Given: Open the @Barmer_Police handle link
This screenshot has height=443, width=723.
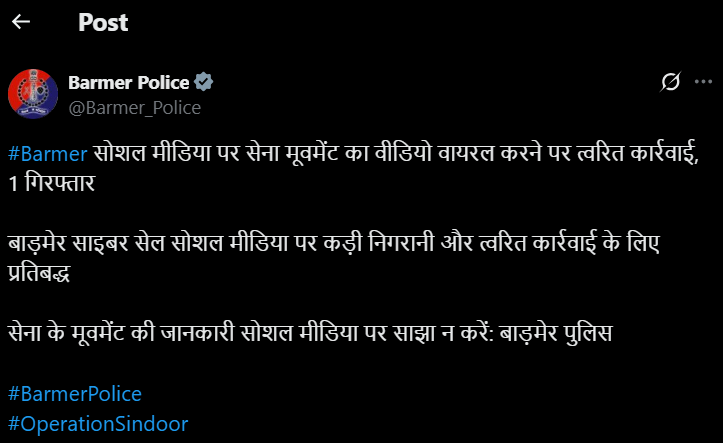Looking at the screenshot, I should tap(134, 107).
